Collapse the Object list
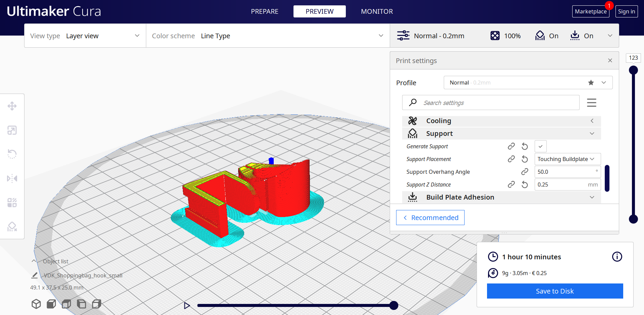Screen dimensions: 644x315 tap(34, 261)
